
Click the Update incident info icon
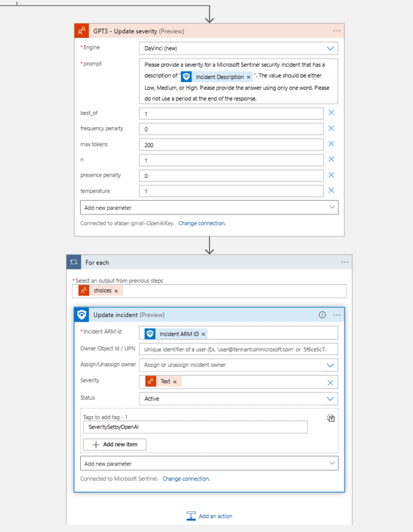pyautogui.click(x=322, y=315)
